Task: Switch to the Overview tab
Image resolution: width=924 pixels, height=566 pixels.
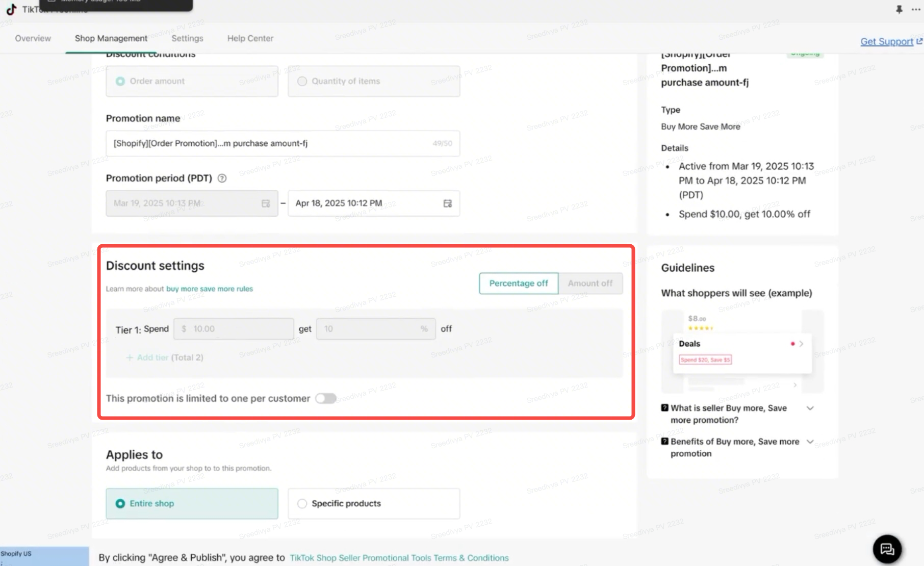Action: [x=33, y=38]
